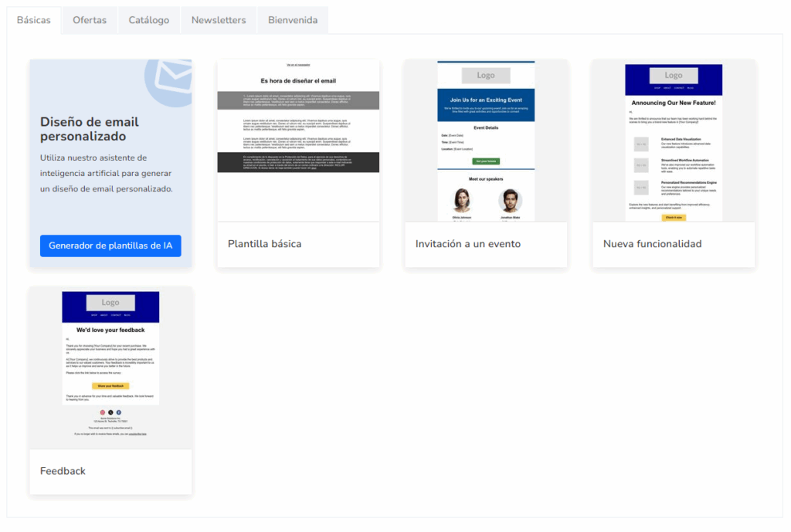
Task: Select the Básicas tab
Action: [x=33, y=20]
